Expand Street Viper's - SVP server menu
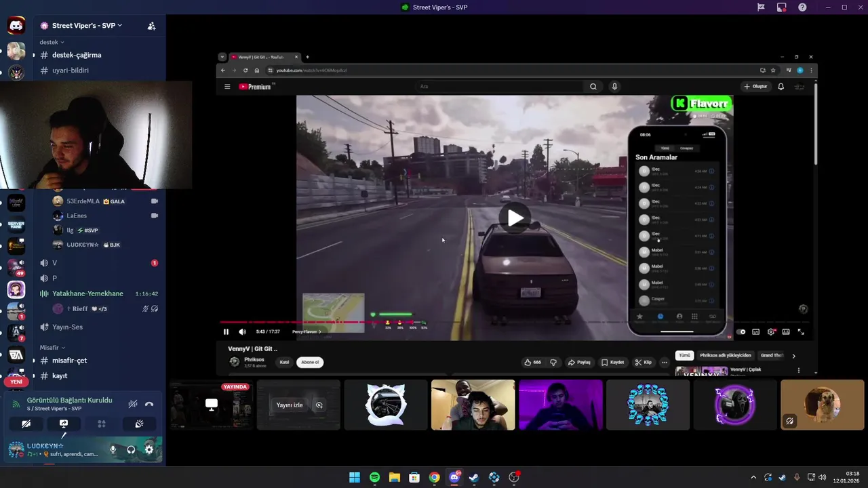The width and height of the screenshot is (868, 488). click(x=87, y=26)
